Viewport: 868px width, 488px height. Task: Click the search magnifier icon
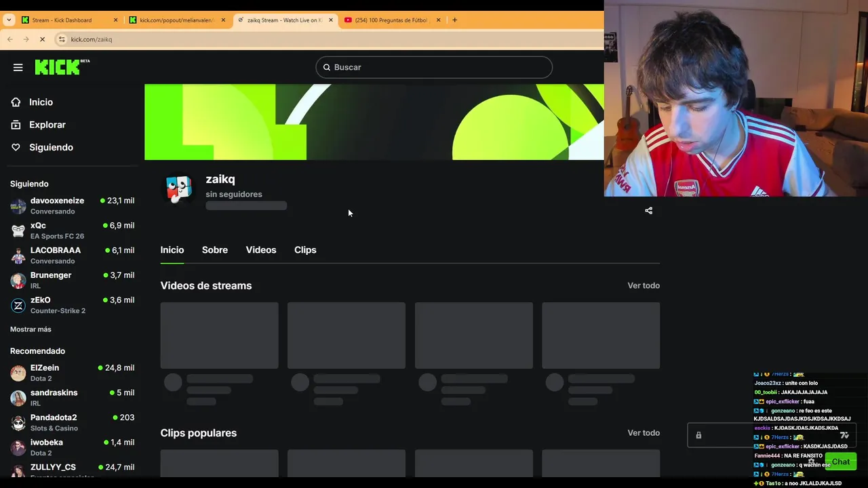(x=327, y=67)
